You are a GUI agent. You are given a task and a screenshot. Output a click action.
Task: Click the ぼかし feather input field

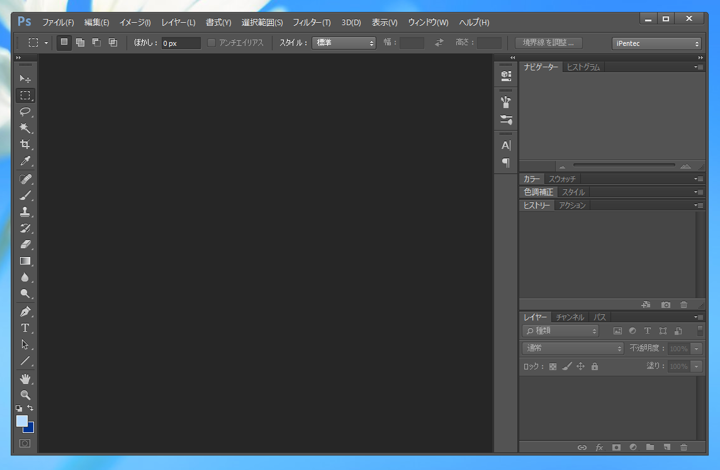(181, 43)
